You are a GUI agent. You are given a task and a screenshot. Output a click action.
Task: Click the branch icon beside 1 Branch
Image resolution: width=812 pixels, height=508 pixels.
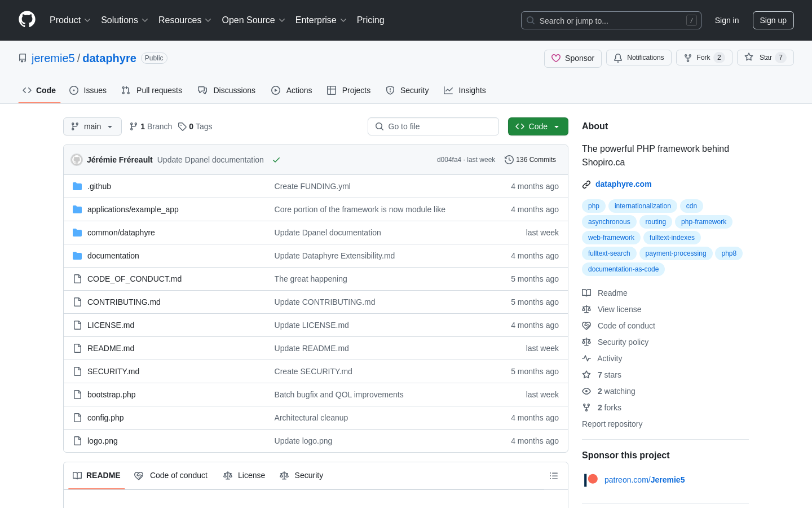coord(134,126)
